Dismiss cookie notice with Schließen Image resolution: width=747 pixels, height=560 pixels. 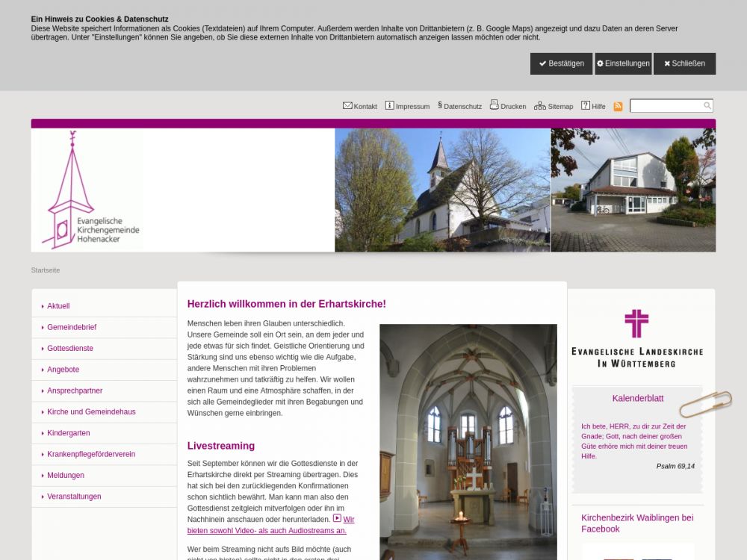(684, 63)
